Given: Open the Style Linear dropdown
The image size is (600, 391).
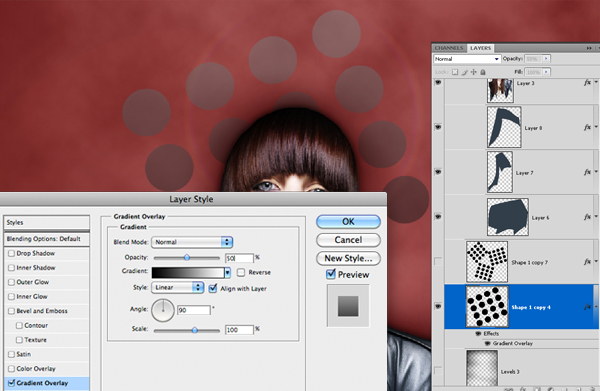Looking at the screenshot, I should click(177, 287).
